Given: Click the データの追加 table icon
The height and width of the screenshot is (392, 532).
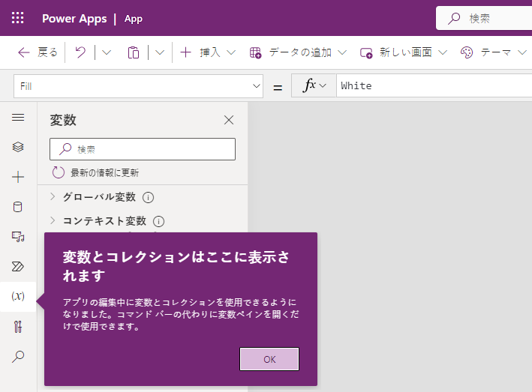Looking at the screenshot, I should (255, 52).
